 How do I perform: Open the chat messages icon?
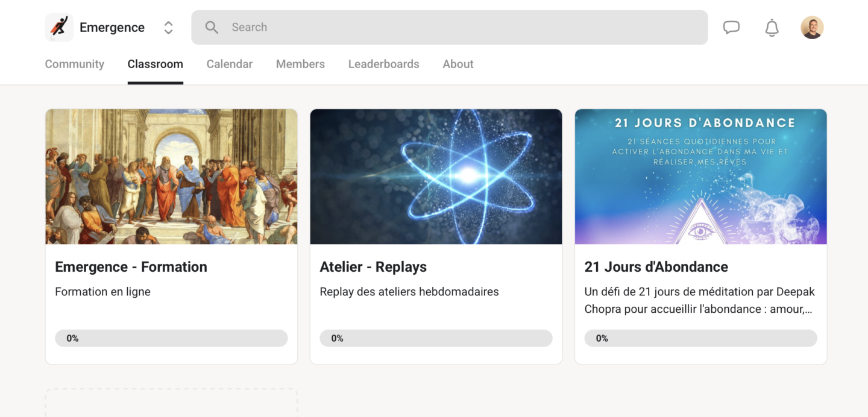click(731, 27)
